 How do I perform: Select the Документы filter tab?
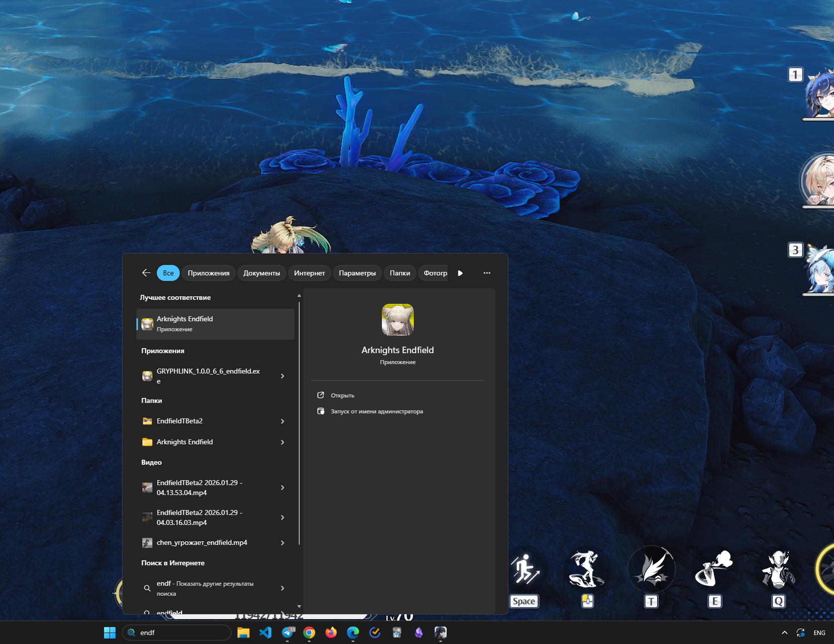[x=261, y=273]
